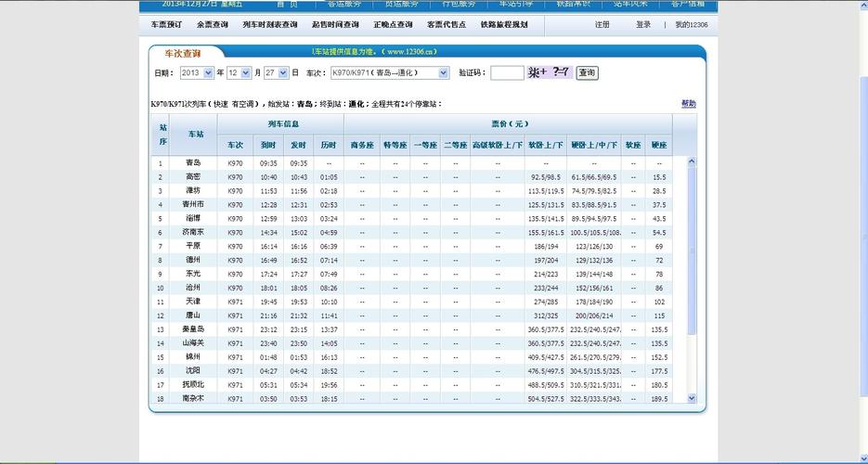
Task: Click station 淄博 in the table
Action: pos(193,218)
